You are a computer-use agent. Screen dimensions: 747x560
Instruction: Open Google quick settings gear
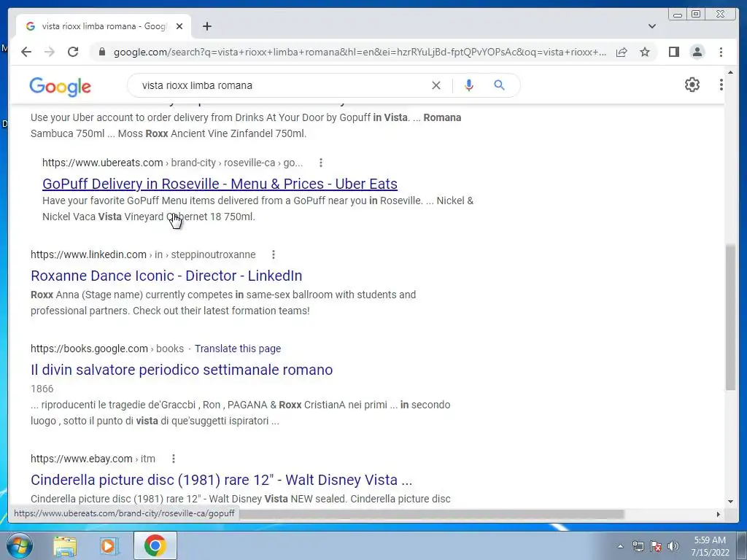[692, 85]
